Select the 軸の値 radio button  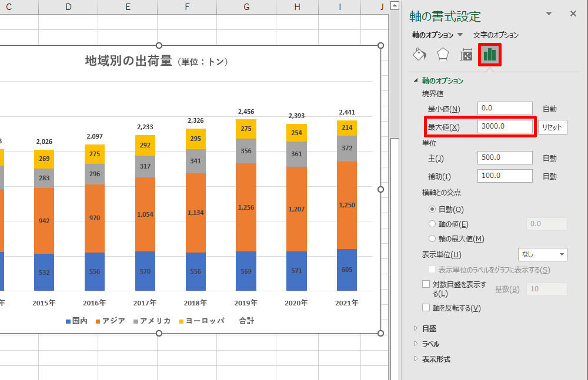[433, 223]
